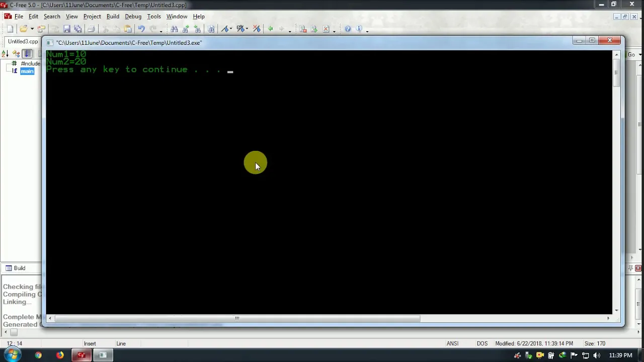Click the Find Next binoculars icon
Screen dimensions: 644x362
(x=186, y=29)
